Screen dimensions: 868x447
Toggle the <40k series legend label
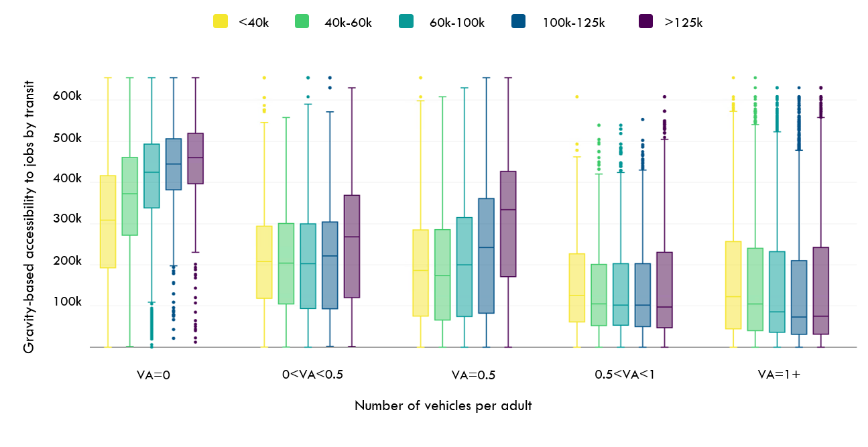click(x=253, y=22)
